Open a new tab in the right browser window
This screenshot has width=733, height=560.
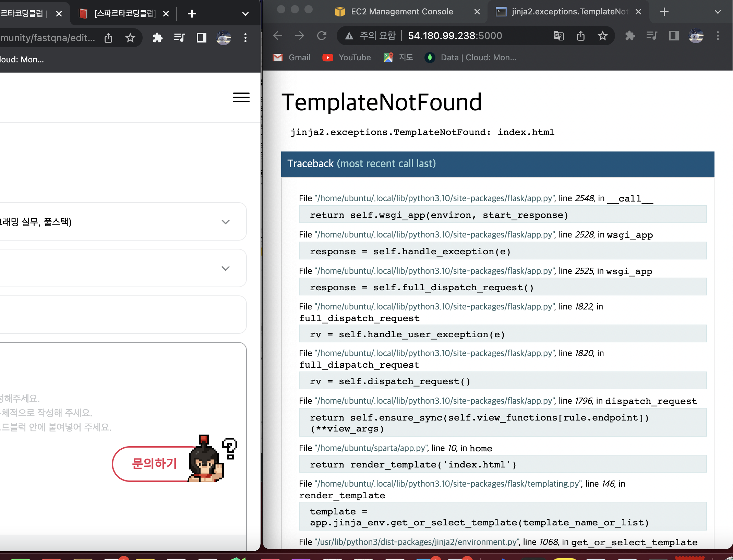(x=664, y=12)
